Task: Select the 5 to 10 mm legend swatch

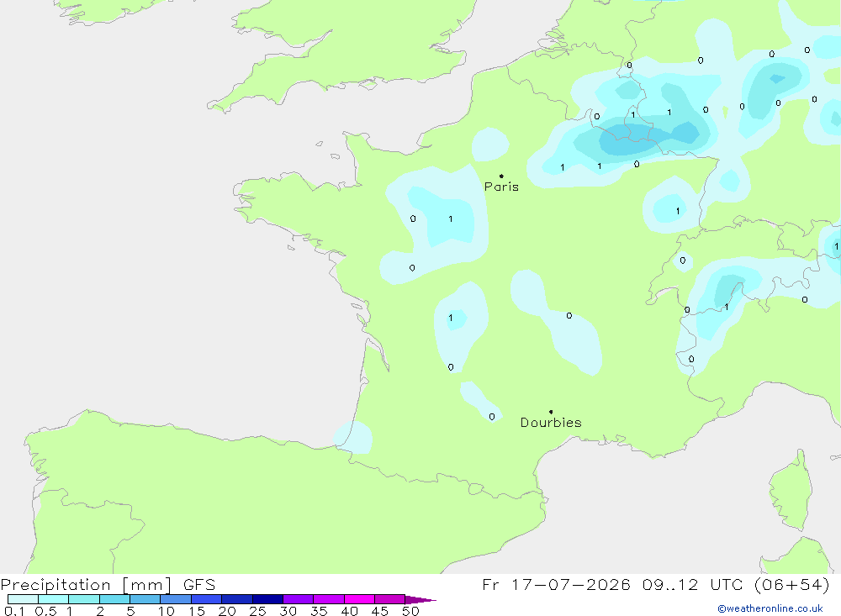Action: pos(145,599)
